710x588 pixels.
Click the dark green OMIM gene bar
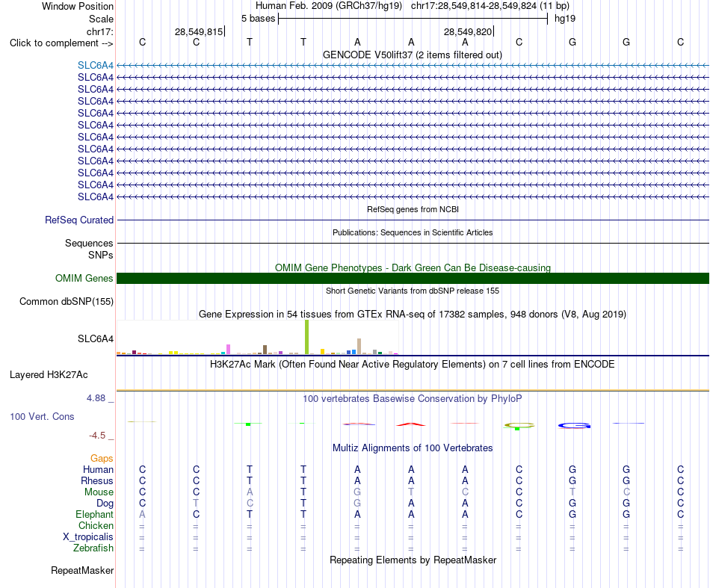click(413, 279)
